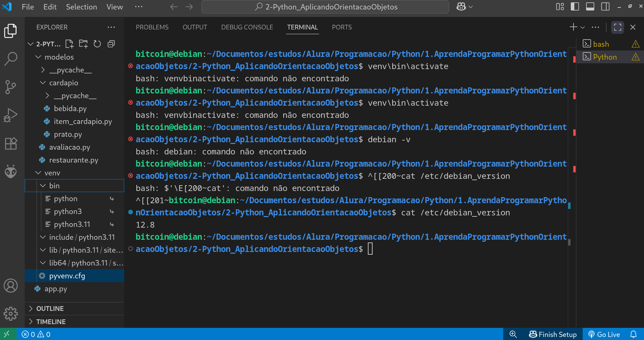The height and width of the screenshot is (340, 644).
Task: Open the Search view in activity bar
Action: tap(10, 59)
